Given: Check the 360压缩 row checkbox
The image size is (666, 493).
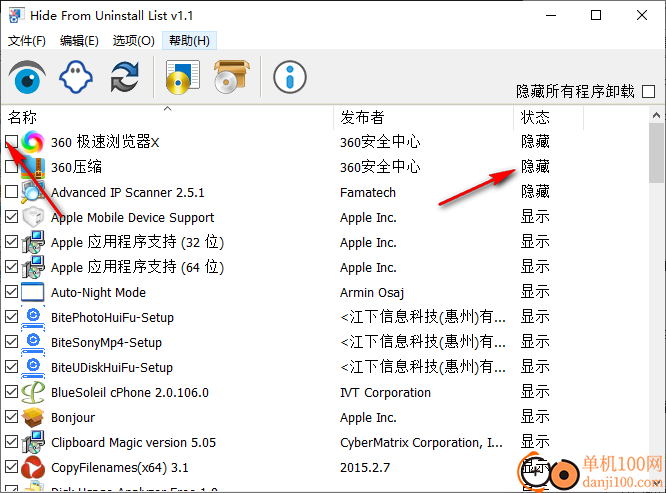Looking at the screenshot, I should (11, 166).
